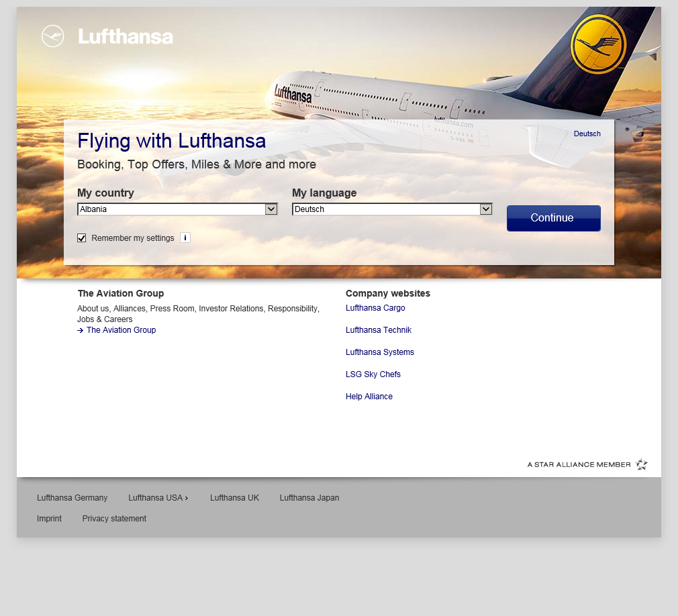The image size is (678, 616).
Task: Open the LSG Sky Chefs link
Action: click(373, 374)
